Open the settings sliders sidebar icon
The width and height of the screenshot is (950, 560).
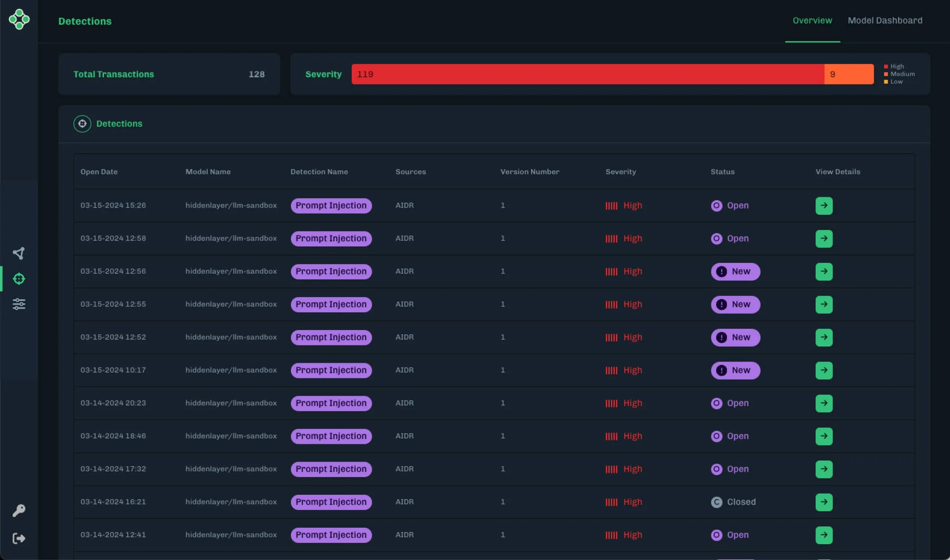(19, 304)
